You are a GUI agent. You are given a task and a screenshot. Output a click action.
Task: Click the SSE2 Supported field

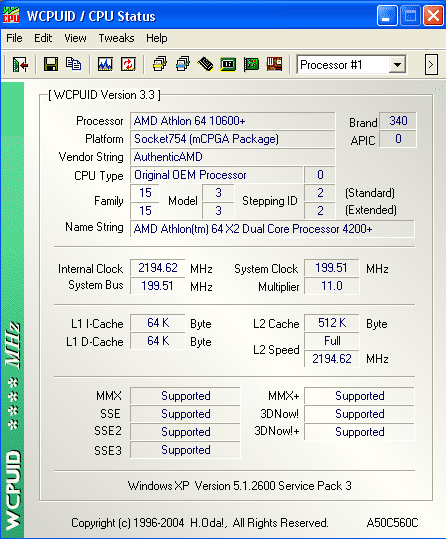(x=185, y=432)
